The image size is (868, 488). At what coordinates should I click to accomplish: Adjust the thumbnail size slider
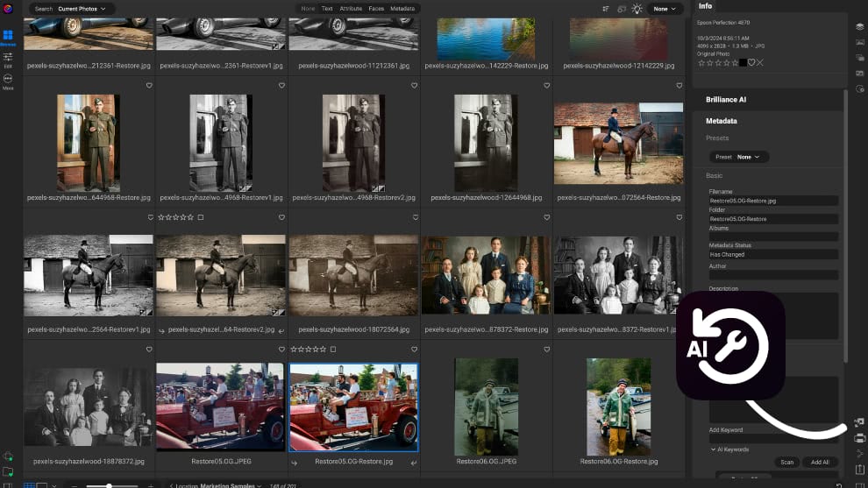pos(109,485)
